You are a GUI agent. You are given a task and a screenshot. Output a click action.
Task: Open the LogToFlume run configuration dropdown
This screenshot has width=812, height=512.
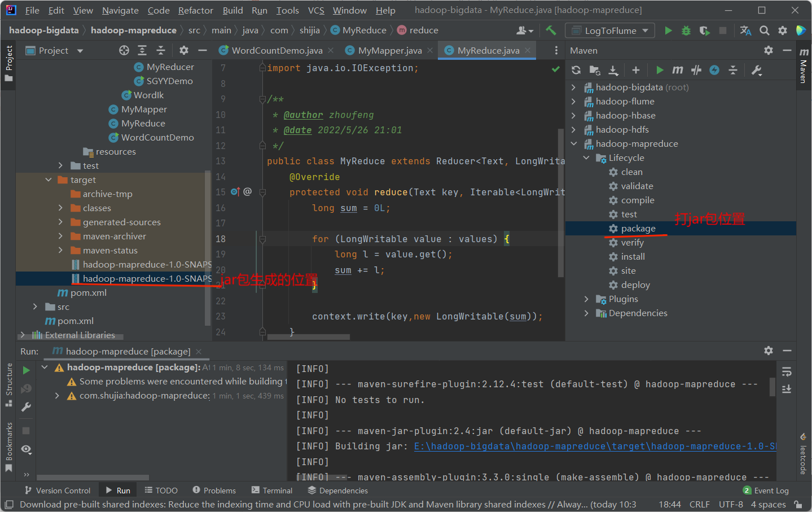[x=610, y=30]
